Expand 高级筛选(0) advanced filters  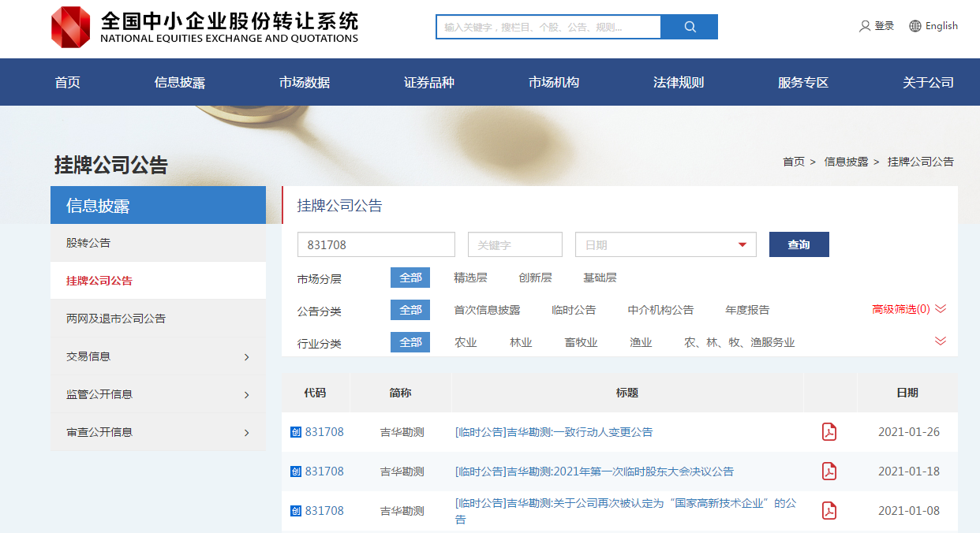point(908,309)
